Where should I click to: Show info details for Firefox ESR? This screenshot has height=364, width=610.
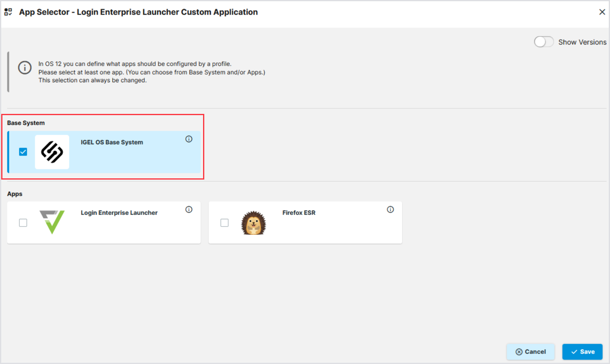coord(390,210)
